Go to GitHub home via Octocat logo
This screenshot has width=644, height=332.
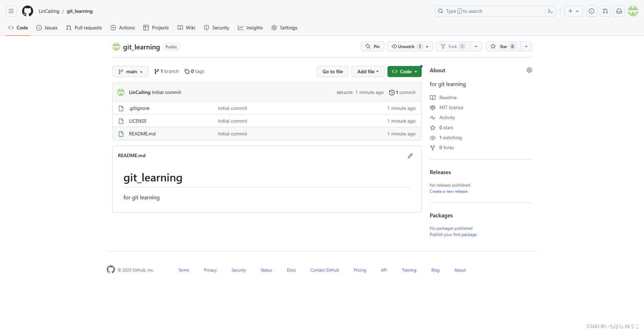point(28,11)
